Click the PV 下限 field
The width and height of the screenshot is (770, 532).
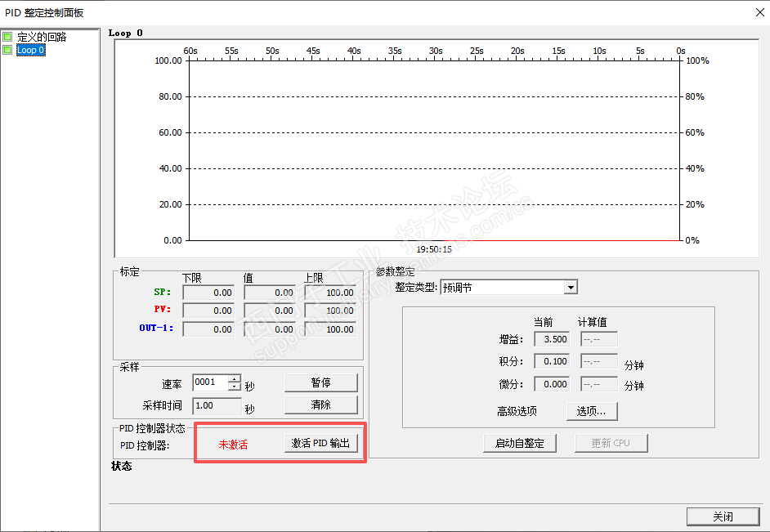pyautogui.click(x=208, y=311)
